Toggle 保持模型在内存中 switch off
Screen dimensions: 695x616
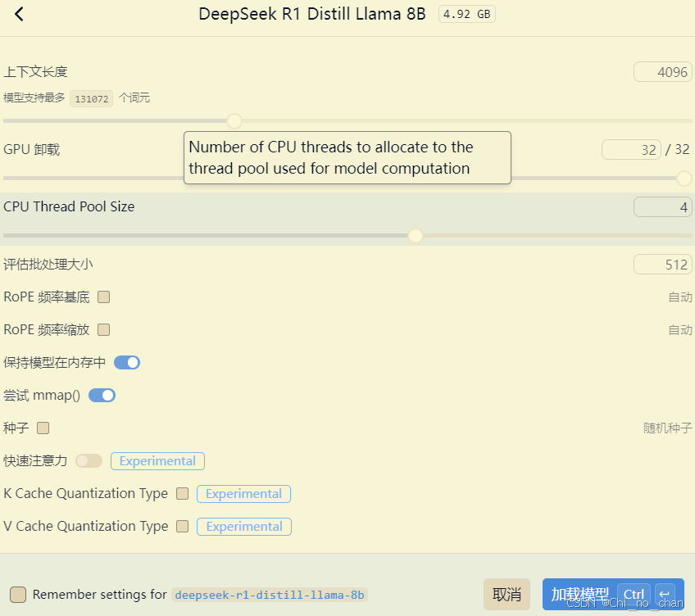(127, 363)
